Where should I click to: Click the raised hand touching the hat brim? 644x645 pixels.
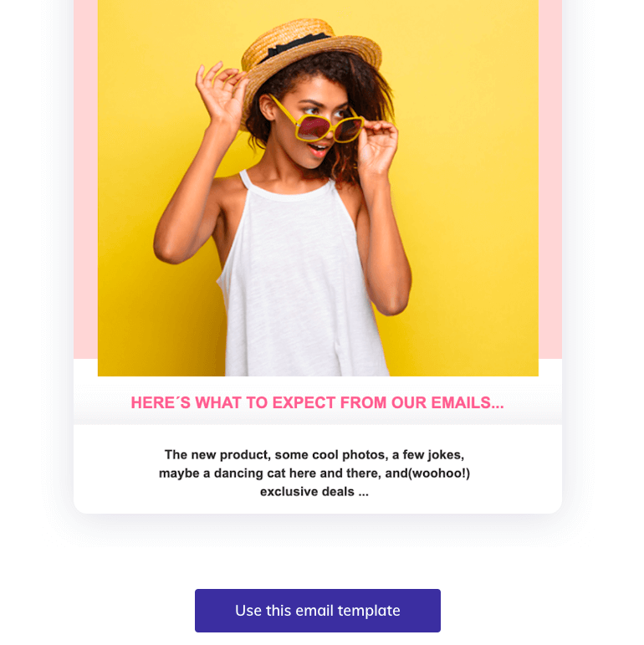tap(220, 93)
